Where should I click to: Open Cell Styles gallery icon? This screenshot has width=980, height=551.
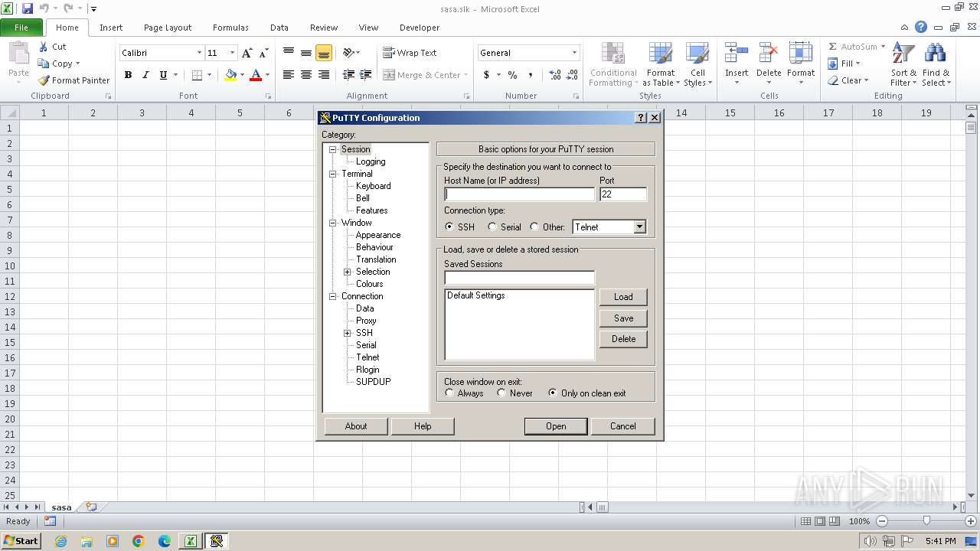click(697, 54)
